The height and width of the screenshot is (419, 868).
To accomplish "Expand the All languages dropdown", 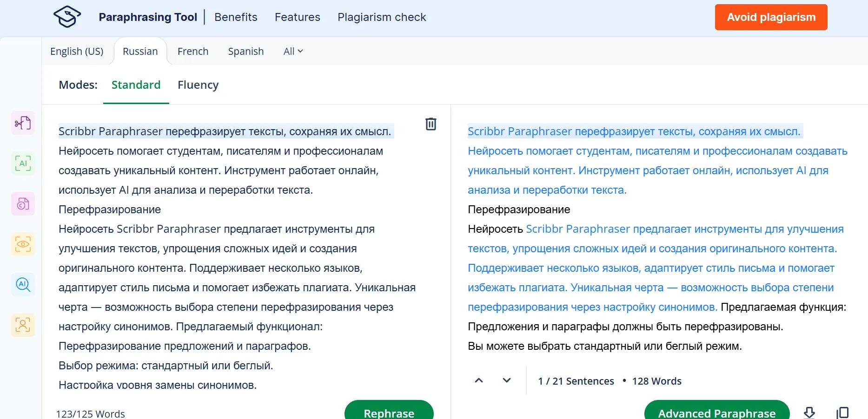I will tap(293, 52).
